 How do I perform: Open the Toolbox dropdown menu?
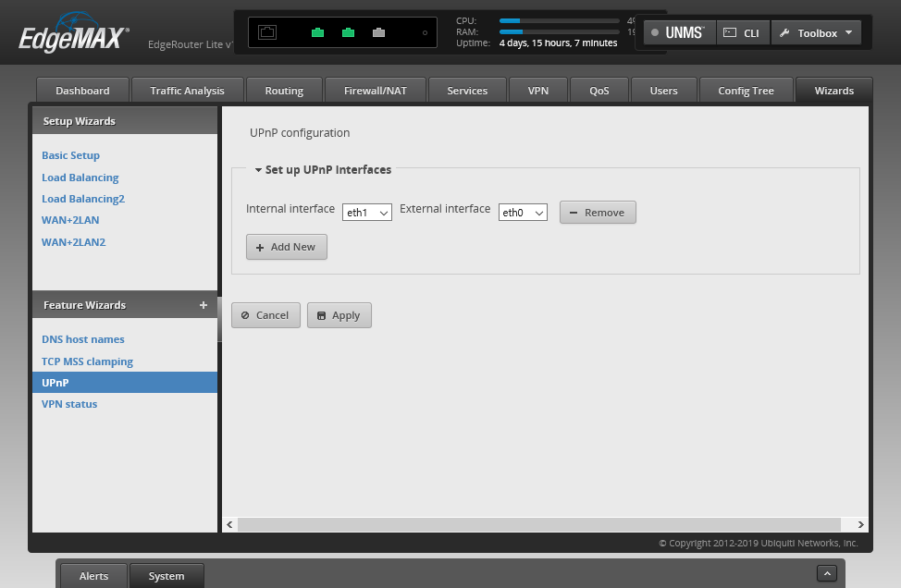[816, 32]
